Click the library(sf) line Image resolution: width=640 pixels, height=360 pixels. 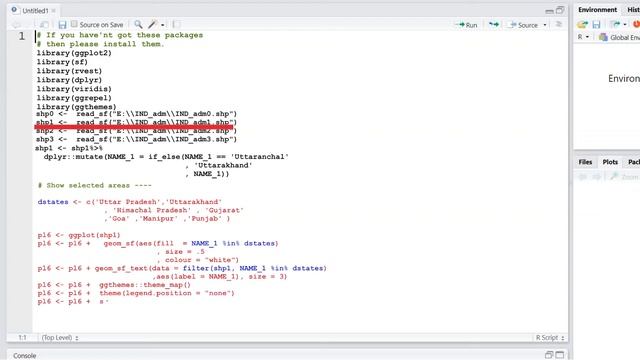click(x=62, y=62)
